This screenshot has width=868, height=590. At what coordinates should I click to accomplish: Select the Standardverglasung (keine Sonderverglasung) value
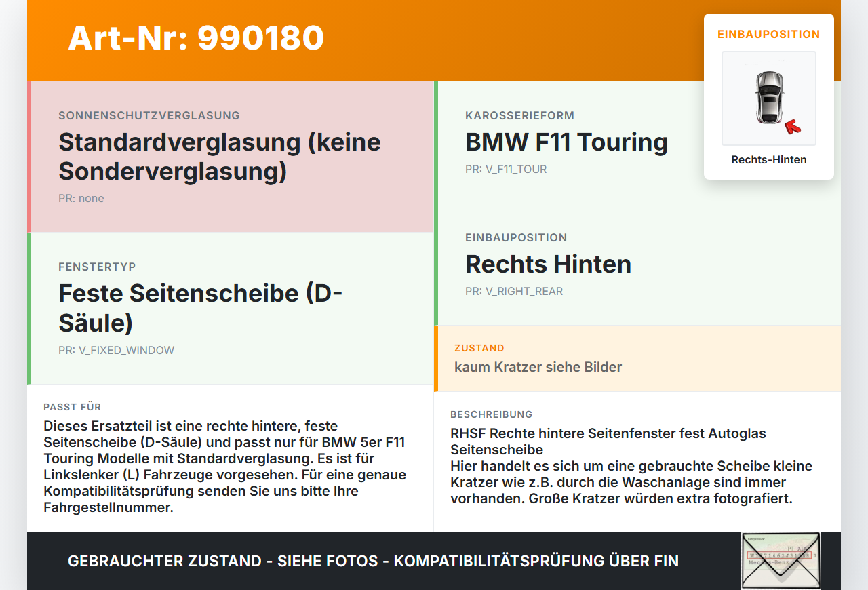220,157
